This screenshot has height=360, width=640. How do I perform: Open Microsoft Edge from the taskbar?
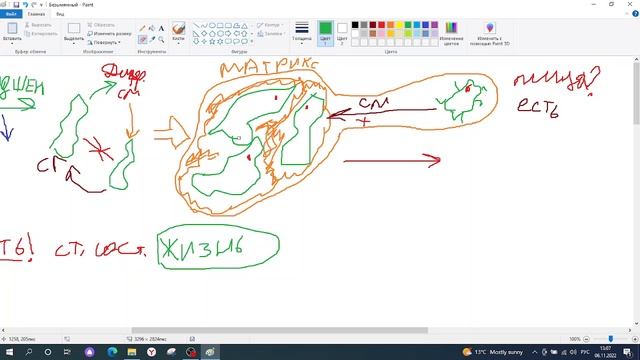coord(112,352)
